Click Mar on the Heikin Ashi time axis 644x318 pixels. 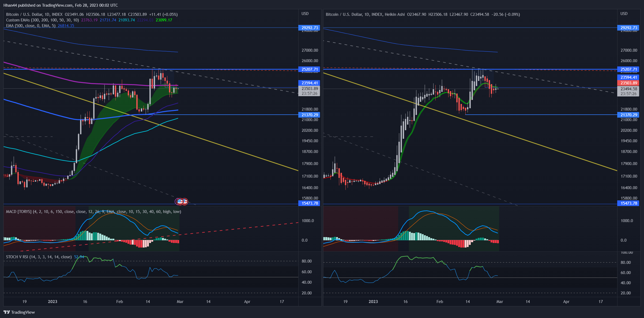tap(500, 302)
